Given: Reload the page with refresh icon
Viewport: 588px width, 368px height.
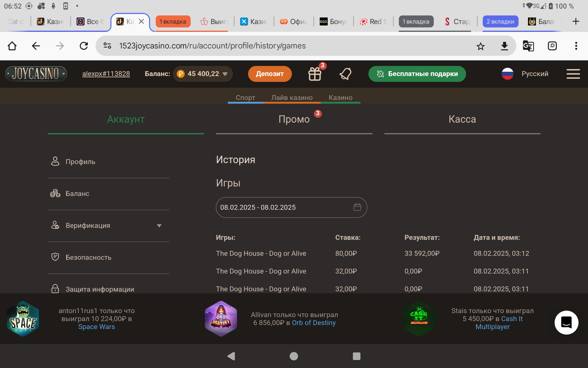Looking at the screenshot, I should click(x=84, y=46).
